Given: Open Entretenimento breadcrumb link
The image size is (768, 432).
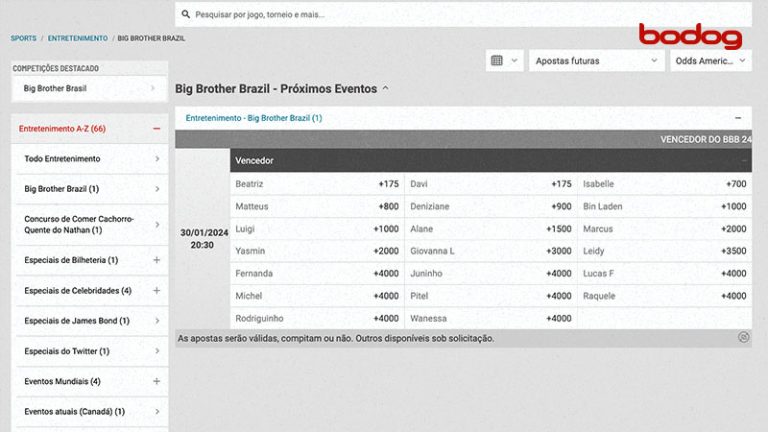Looking at the screenshot, I should click(78, 38).
